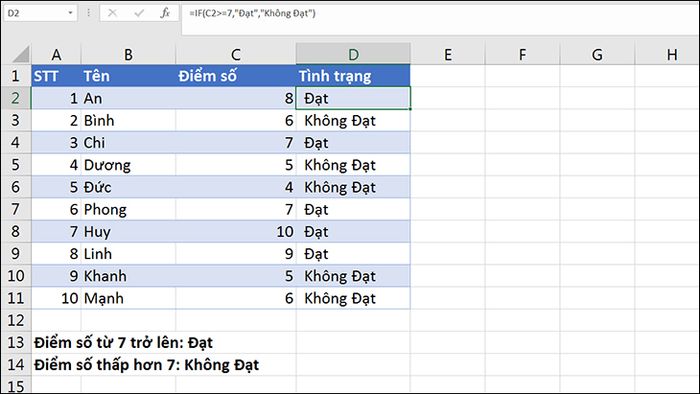Select column E header
Viewport: 700px width, 394px height.
[x=448, y=54]
